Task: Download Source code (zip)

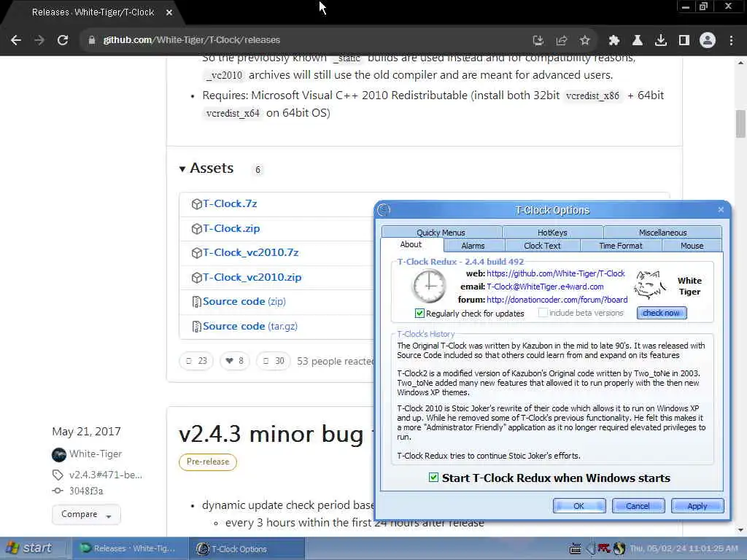Action: coord(244,301)
